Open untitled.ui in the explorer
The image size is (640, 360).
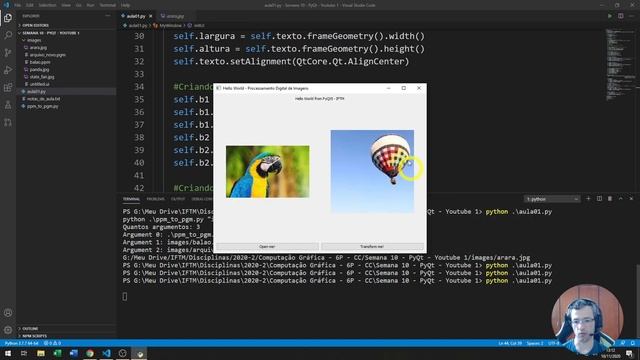coord(39,84)
